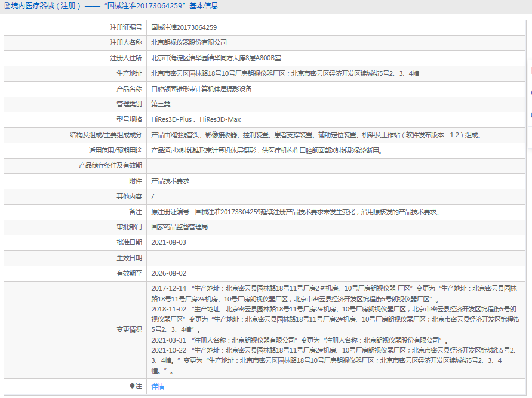
Task: Click the 注册人住所 row label
Action: point(126,58)
